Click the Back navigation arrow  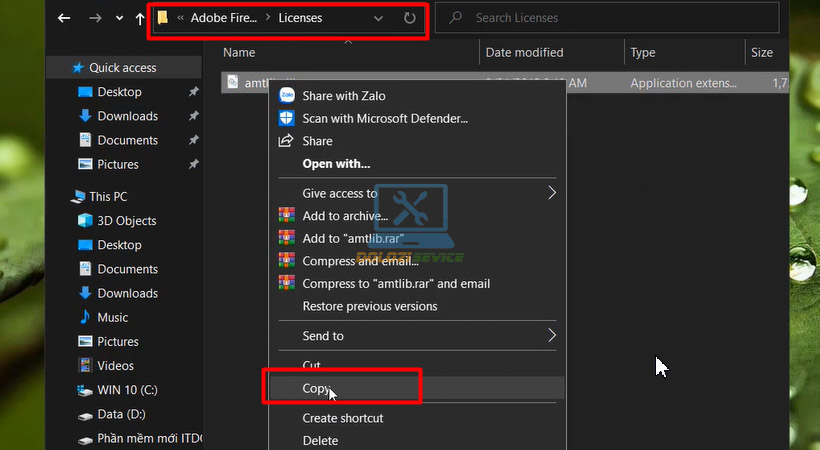tap(64, 18)
